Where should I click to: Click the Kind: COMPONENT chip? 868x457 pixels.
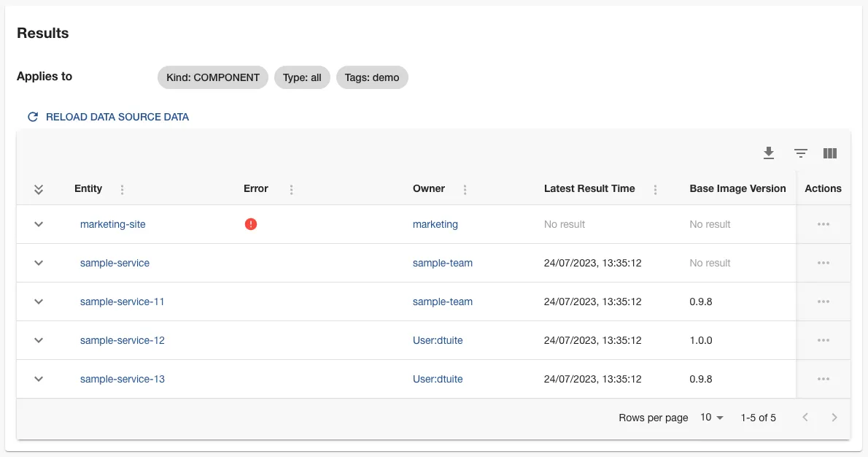[x=213, y=77]
